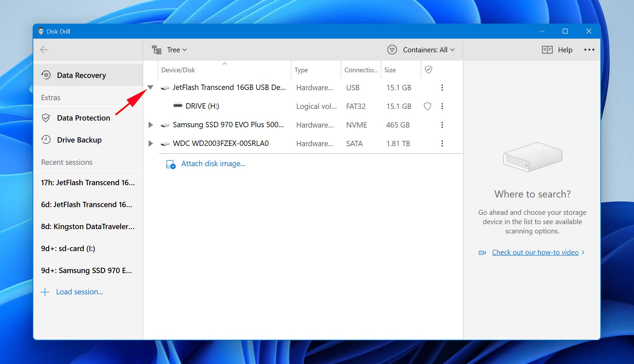634x364 pixels.
Task: Click the WDC disk drive icon
Action: click(x=165, y=144)
